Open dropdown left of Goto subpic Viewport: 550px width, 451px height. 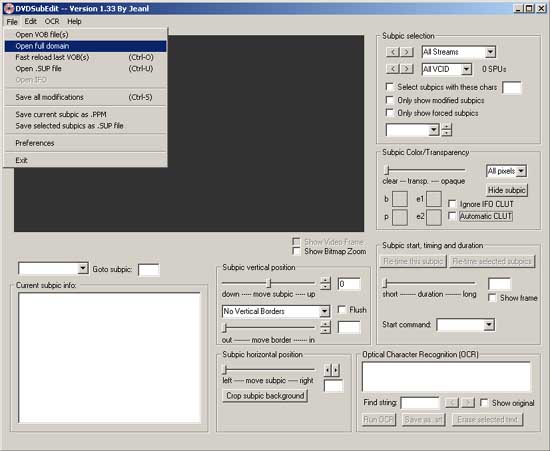click(x=82, y=268)
